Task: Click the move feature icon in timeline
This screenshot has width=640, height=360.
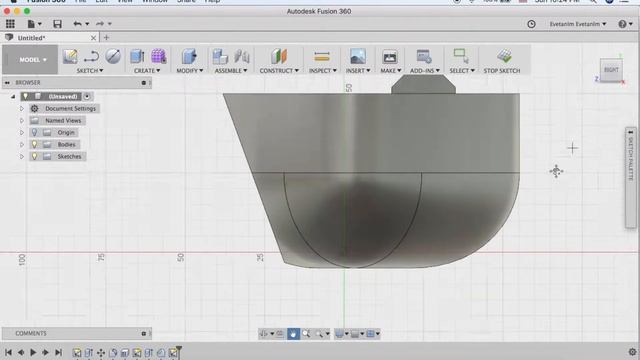Action: (x=101, y=352)
